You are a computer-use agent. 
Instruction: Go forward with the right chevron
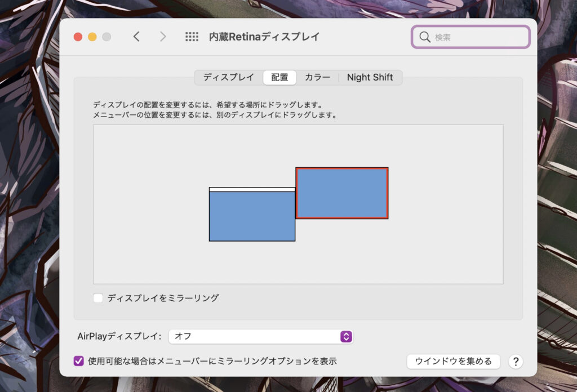tap(163, 37)
